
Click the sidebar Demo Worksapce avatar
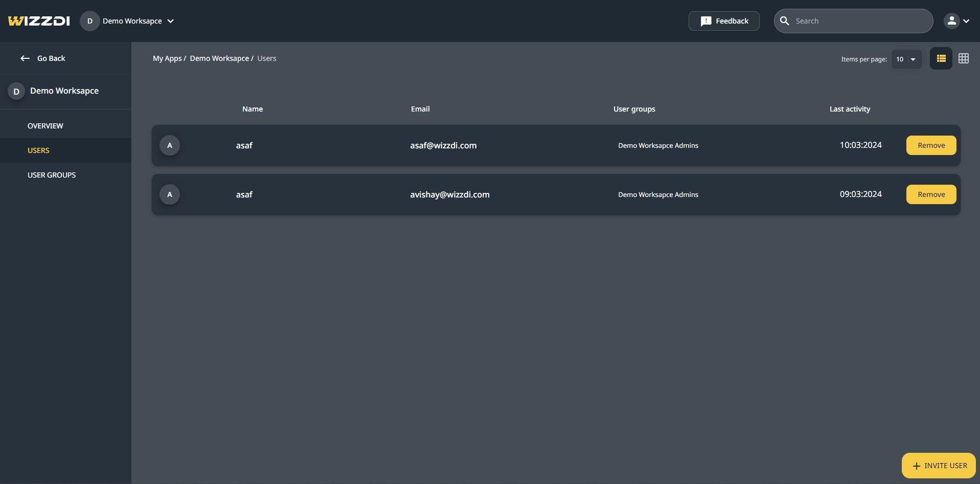pos(16,92)
